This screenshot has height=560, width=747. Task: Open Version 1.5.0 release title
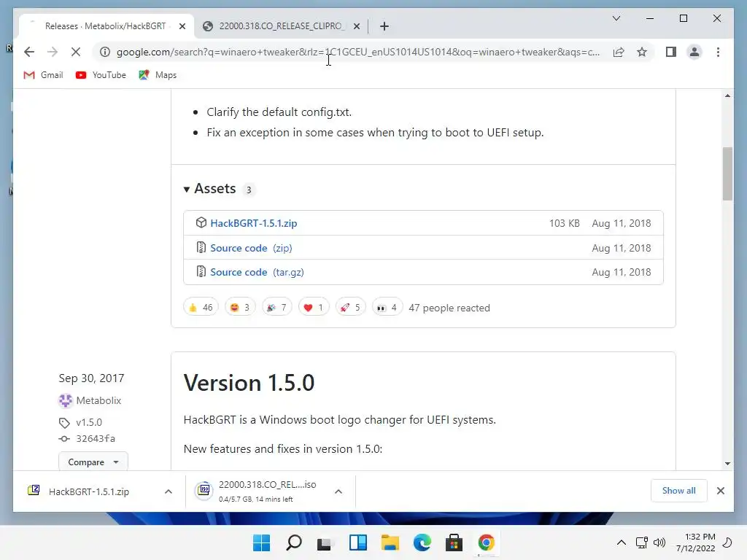point(249,383)
